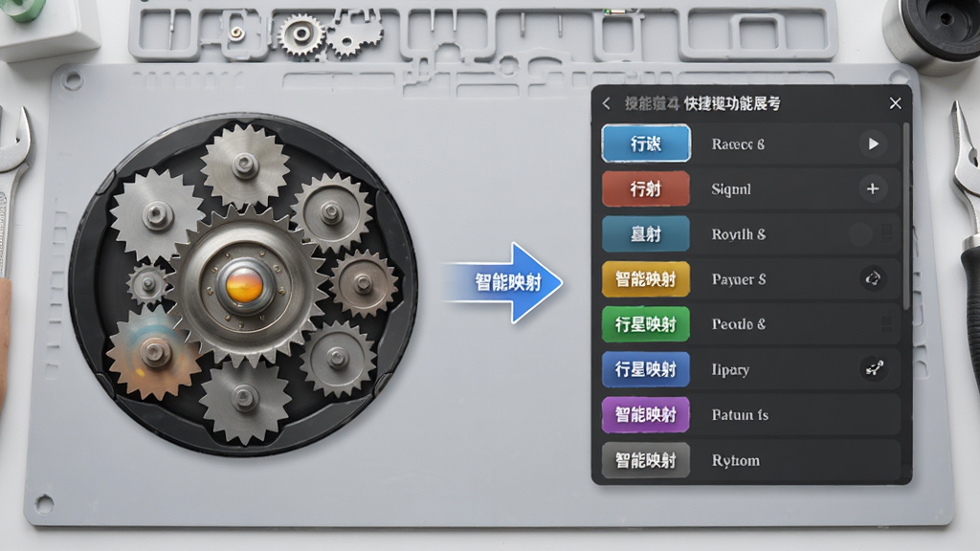Select the red 行射 button
The width and height of the screenshot is (980, 551).
[646, 188]
